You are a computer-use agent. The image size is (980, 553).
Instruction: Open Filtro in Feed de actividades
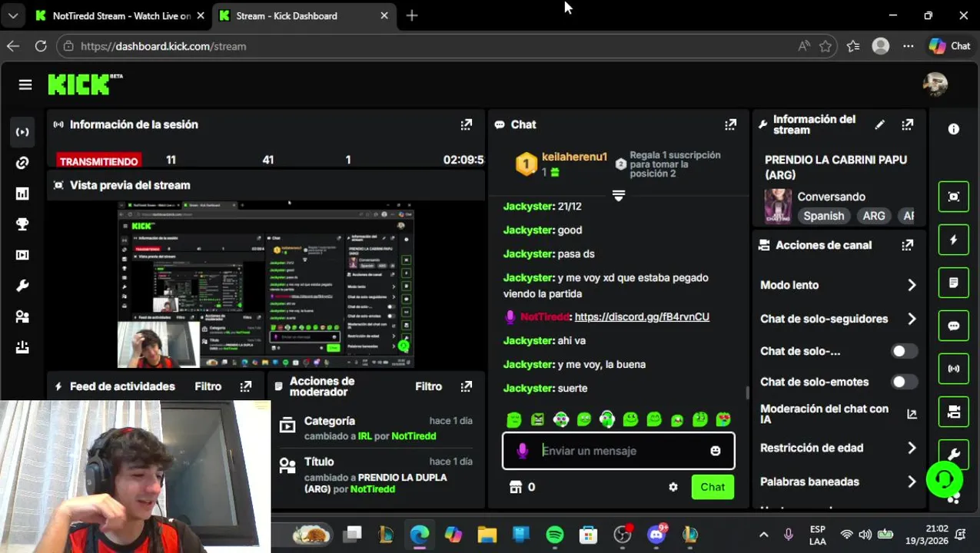pos(208,386)
